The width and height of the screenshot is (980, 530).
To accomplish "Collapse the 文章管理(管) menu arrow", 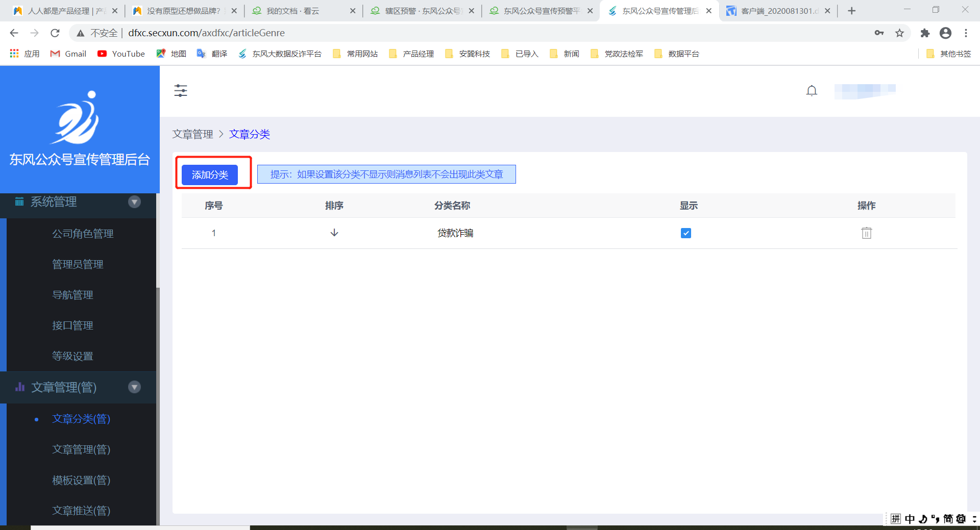I will click(134, 387).
